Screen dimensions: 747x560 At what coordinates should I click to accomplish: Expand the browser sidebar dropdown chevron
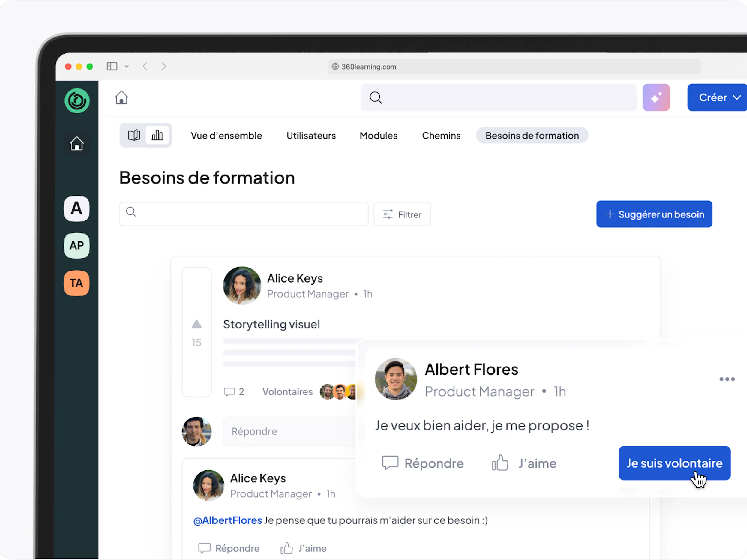click(x=127, y=67)
